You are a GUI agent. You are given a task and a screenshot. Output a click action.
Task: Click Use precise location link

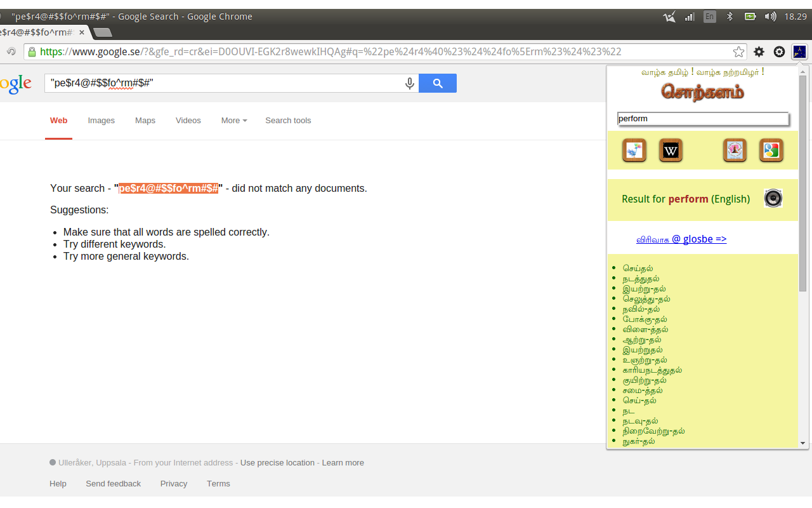pyautogui.click(x=277, y=463)
